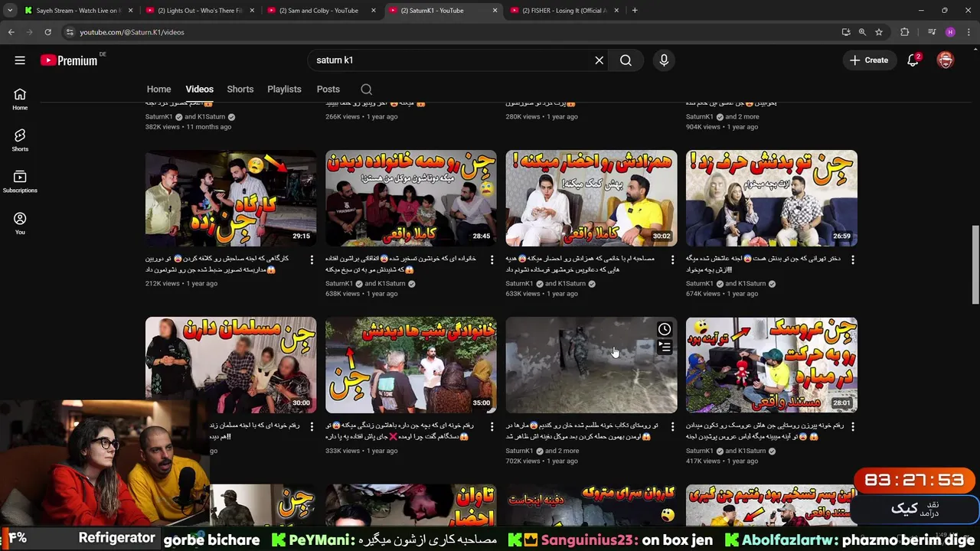Viewport: 980px width, 551px height.
Task: Open the title of the 417K views video
Action: click(763, 431)
